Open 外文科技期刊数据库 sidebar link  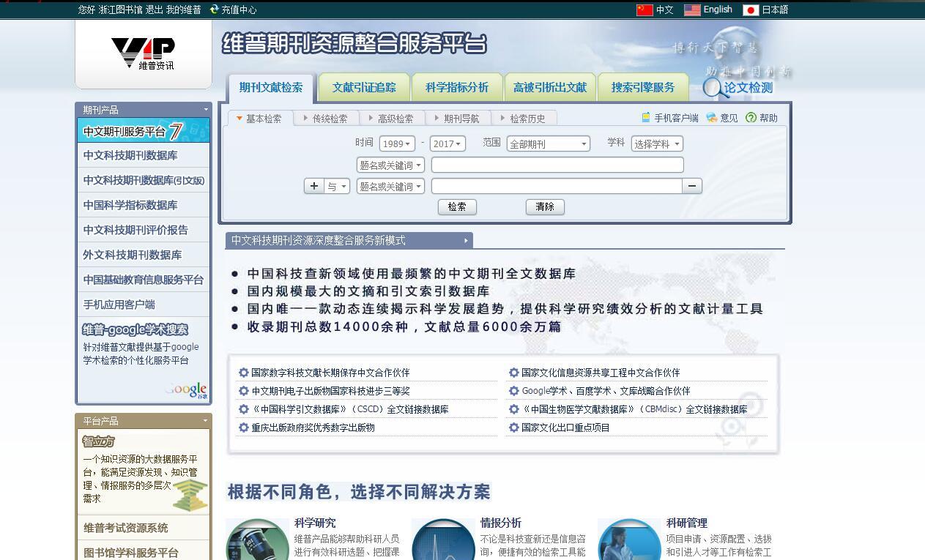click(x=133, y=255)
